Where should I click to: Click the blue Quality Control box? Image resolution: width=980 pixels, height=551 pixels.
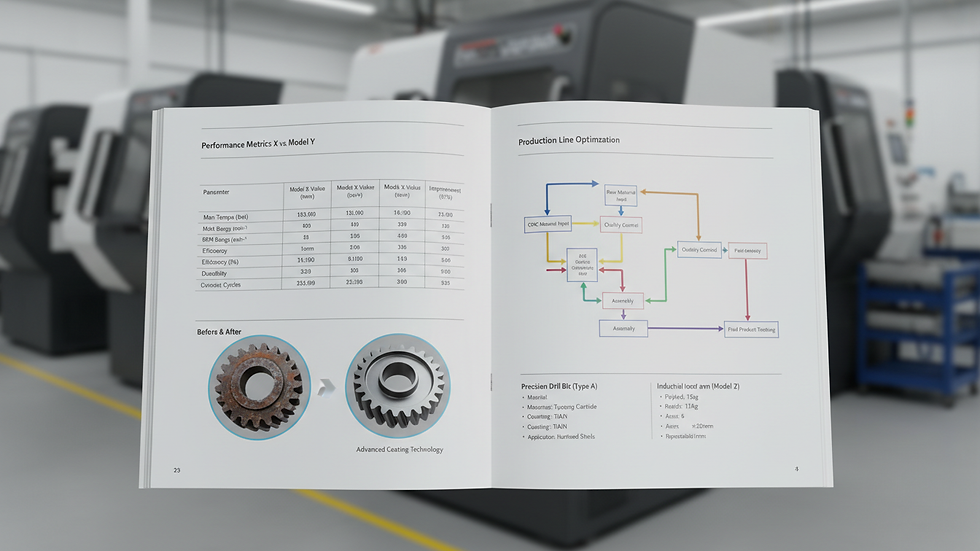tap(699, 250)
